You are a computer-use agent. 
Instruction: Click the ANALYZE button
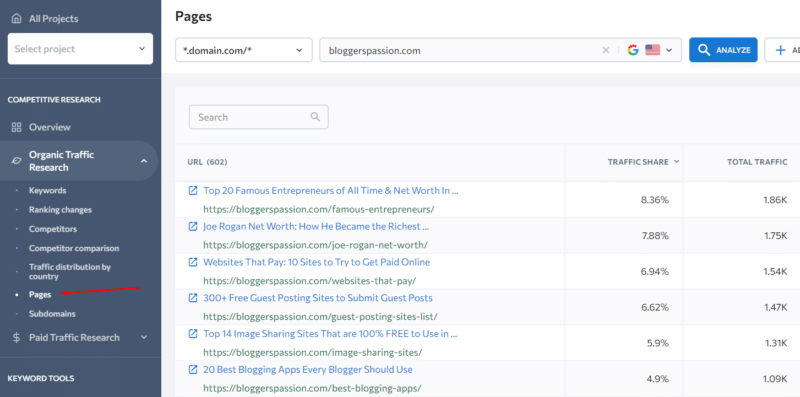point(723,50)
